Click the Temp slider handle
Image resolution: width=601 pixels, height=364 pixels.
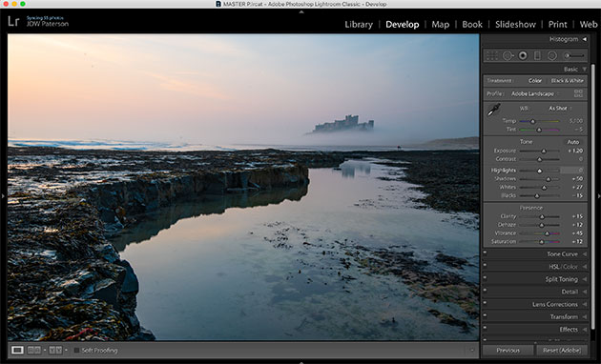point(532,121)
